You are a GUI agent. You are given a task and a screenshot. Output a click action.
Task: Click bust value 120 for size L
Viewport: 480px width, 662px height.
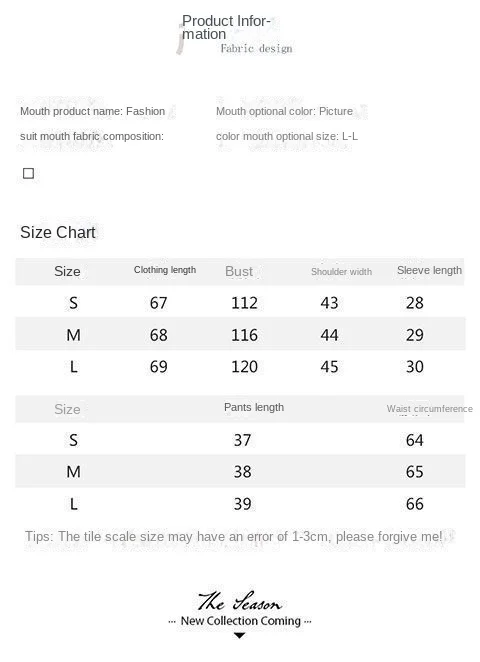tap(244, 367)
